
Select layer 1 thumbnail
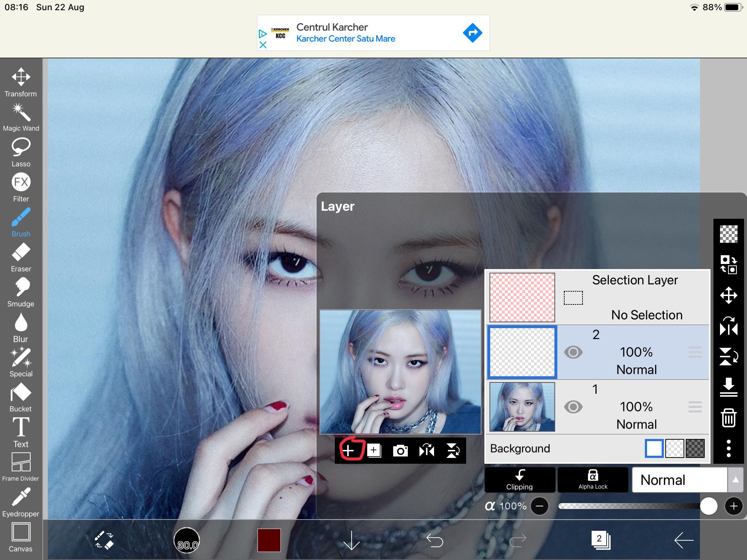(x=522, y=407)
